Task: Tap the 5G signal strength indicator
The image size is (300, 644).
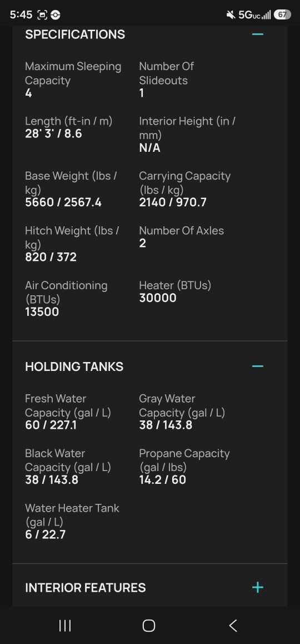Action: 254,15
